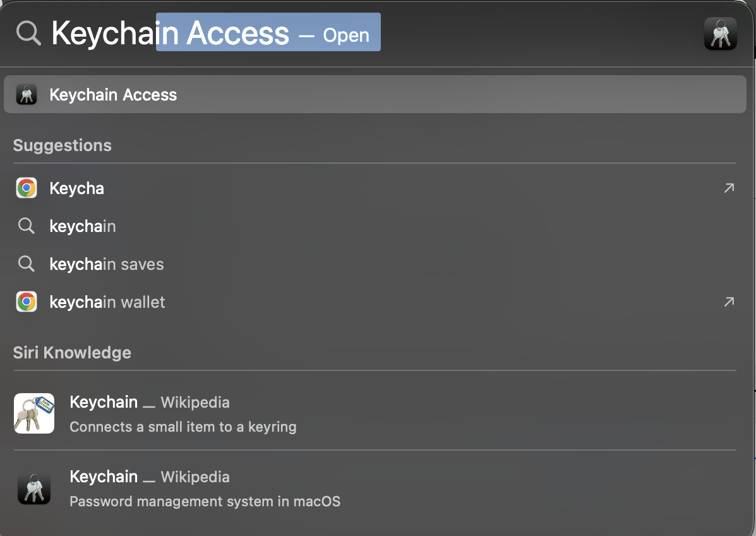
Task: Select the keychain search suggestion
Action: [83, 226]
